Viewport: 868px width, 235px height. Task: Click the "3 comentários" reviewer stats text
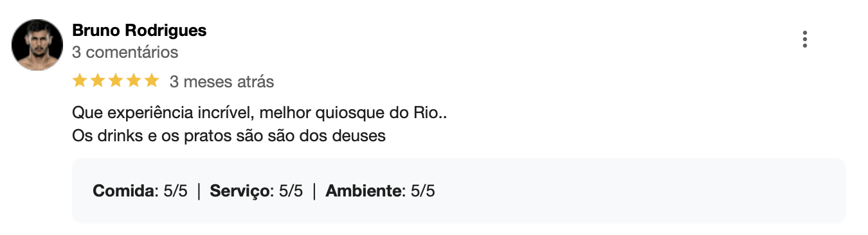125,52
